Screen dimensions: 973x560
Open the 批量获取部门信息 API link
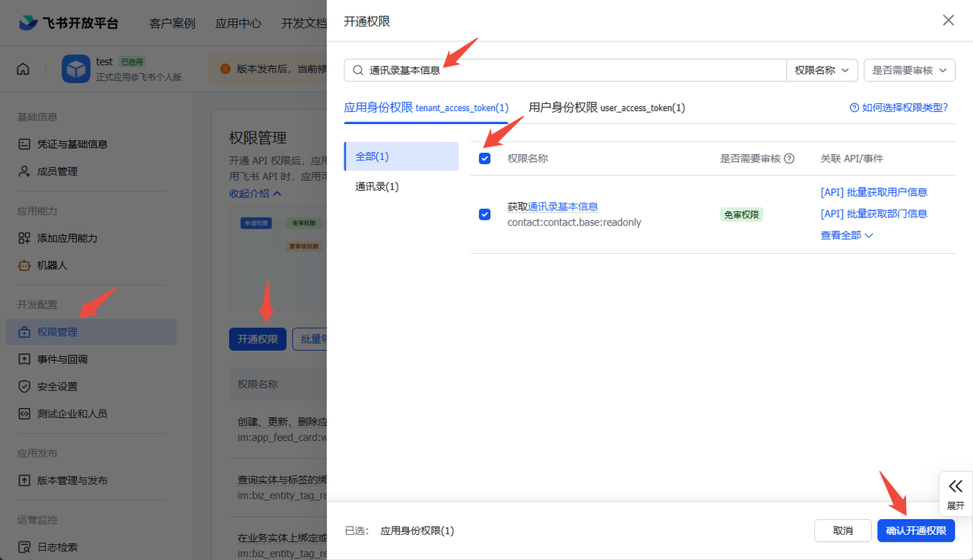(874, 214)
